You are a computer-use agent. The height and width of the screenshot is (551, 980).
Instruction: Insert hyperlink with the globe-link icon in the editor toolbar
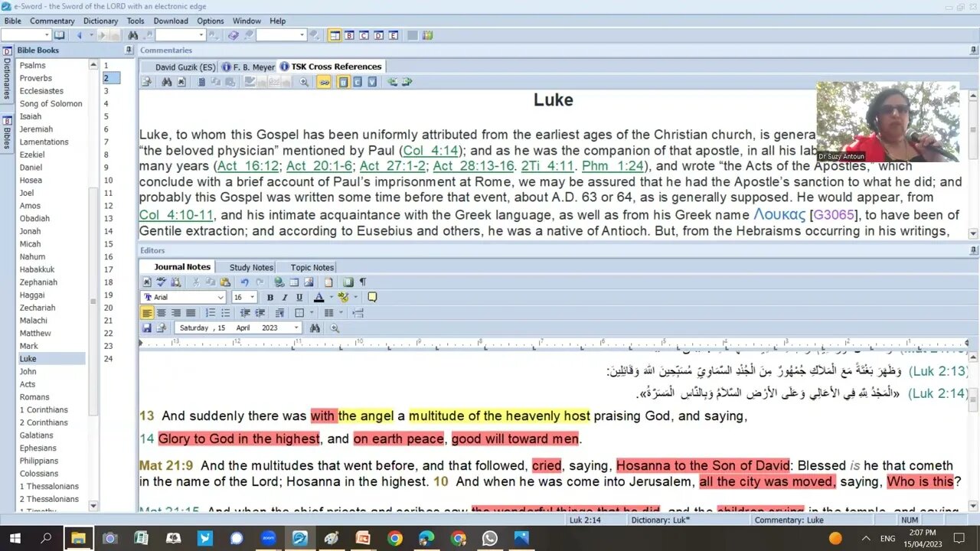tap(279, 282)
